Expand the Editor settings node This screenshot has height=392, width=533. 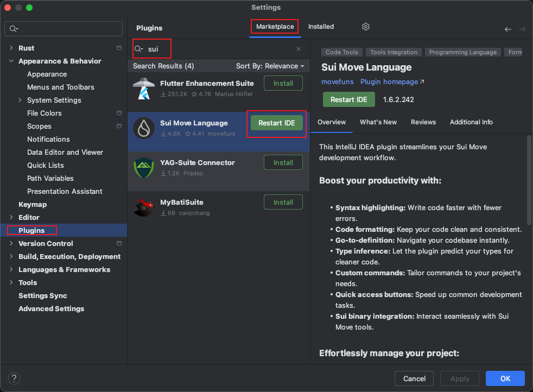(11, 217)
